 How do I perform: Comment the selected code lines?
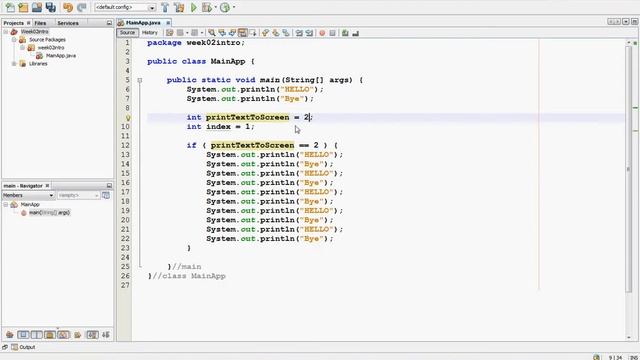(345, 33)
